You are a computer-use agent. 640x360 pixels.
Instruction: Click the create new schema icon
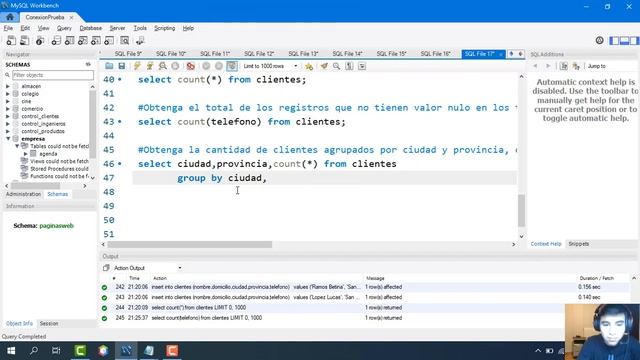click(56, 40)
